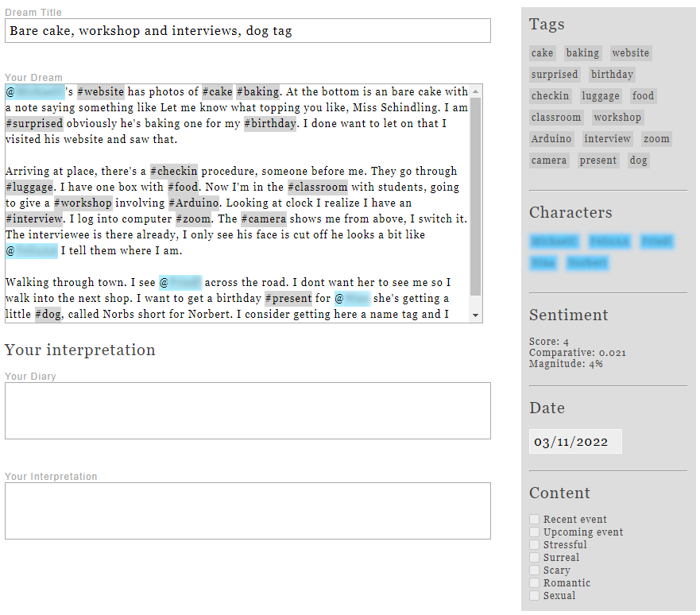Click the #interview hashtag in dream text
700x615 pixels.
click(33, 219)
